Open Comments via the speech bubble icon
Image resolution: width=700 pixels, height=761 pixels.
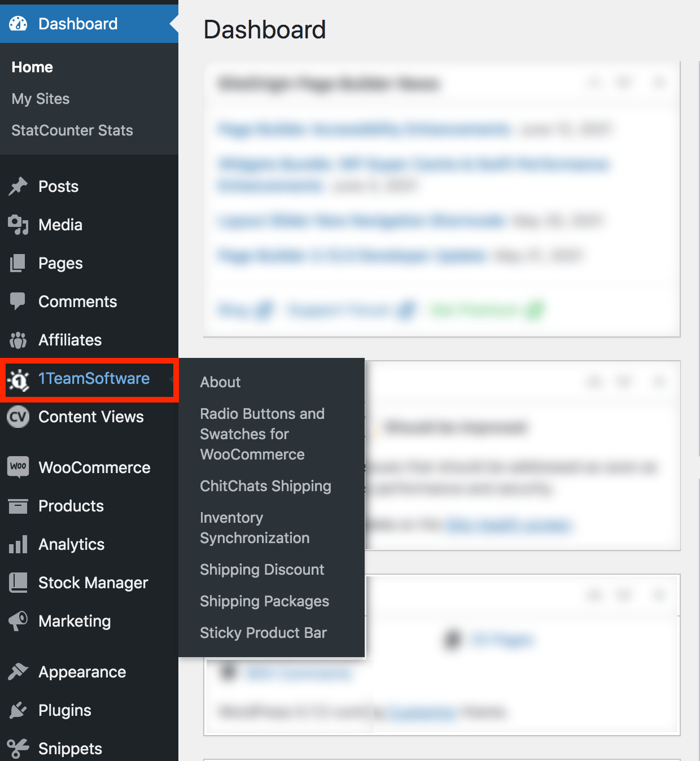coord(17,301)
